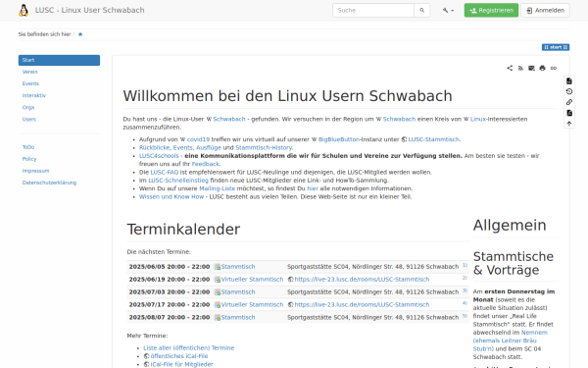Click the Tux penguin logo
The height and width of the screenshot is (368, 588).
(x=24, y=10)
